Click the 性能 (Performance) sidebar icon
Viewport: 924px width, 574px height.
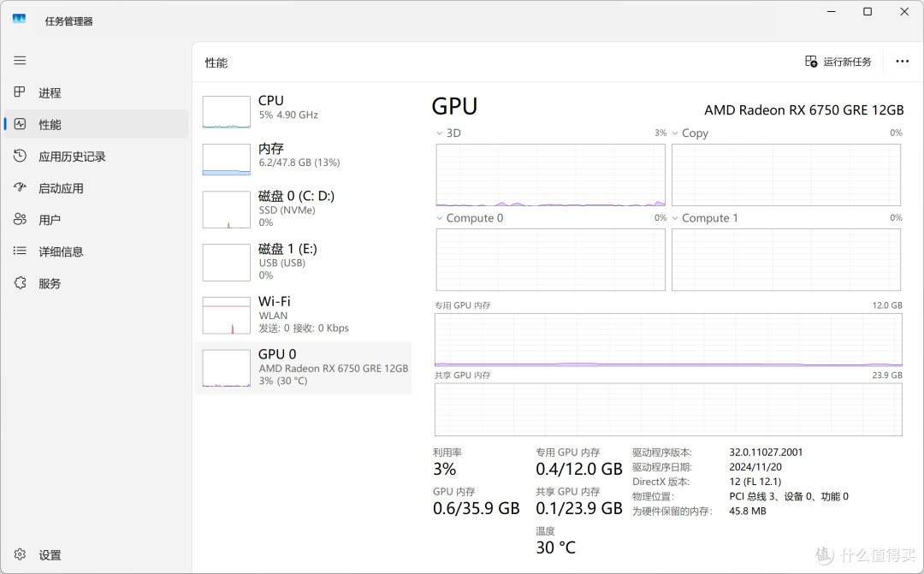point(20,124)
